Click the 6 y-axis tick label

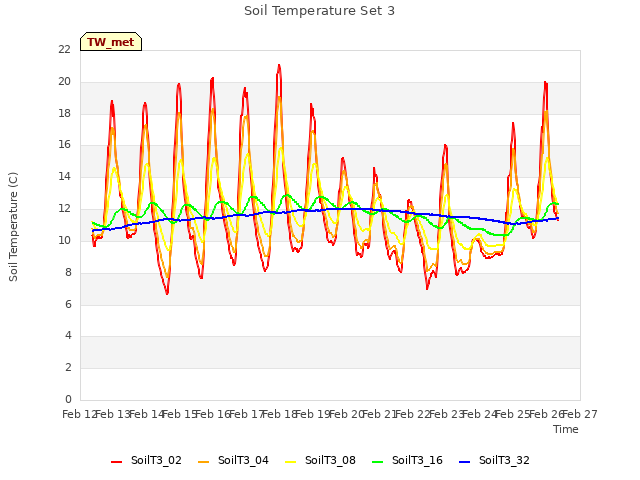coord(68,304)
